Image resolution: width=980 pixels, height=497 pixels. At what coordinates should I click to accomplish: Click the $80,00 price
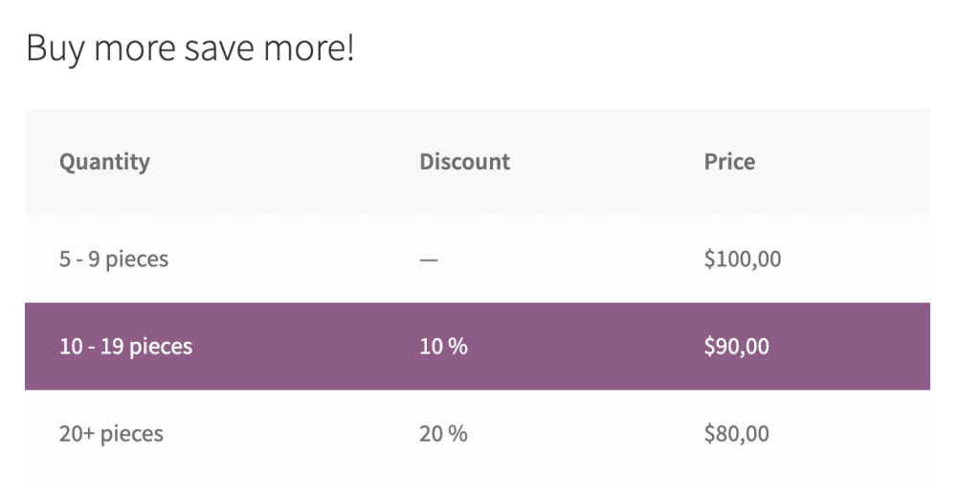[x=736, y=434]
